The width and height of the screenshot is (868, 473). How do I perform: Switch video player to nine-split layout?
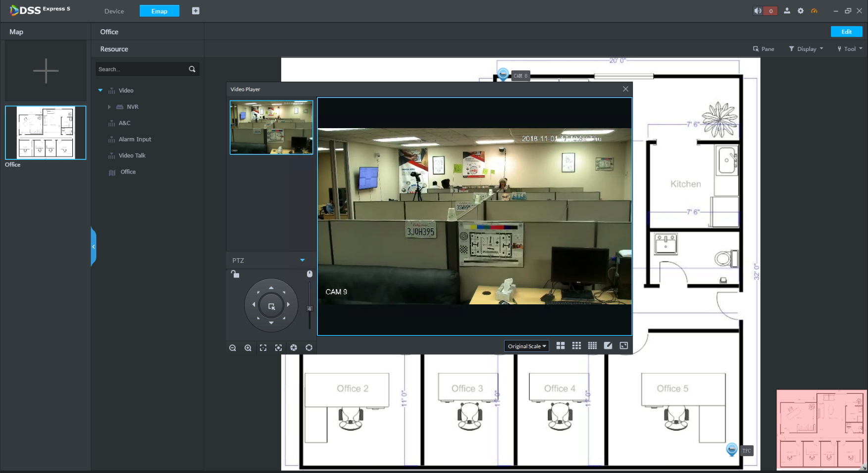tap(576, 346)
